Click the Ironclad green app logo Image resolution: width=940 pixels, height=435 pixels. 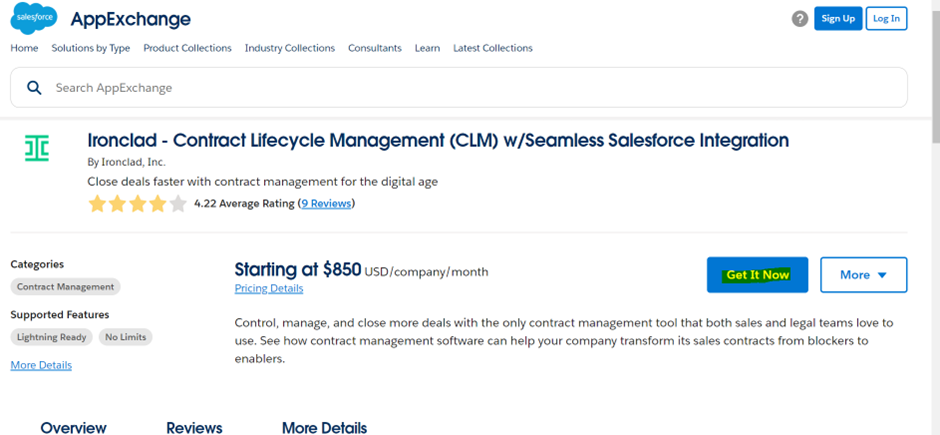point(37,149)
